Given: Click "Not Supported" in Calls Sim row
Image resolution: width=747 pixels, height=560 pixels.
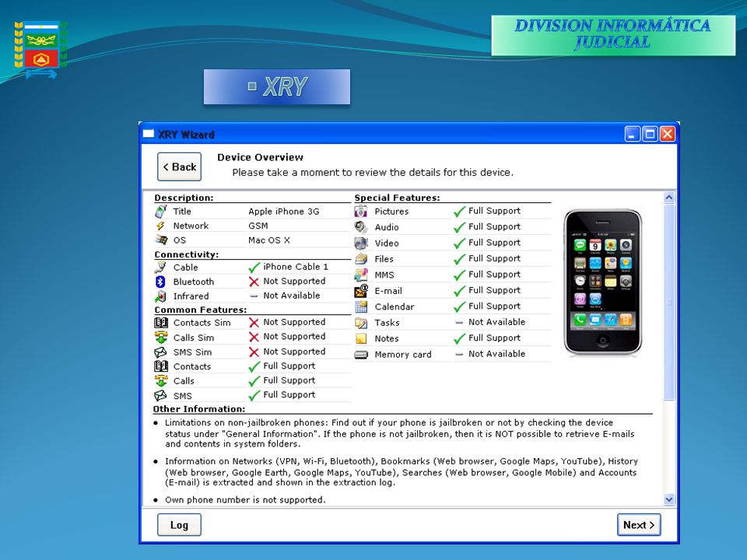Looking at the screenshot, I should point(294,336).
